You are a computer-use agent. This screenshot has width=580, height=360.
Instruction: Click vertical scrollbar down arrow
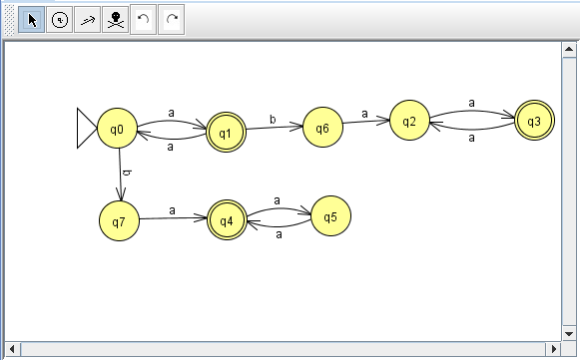pyautogui.click(x=569, y=334)
